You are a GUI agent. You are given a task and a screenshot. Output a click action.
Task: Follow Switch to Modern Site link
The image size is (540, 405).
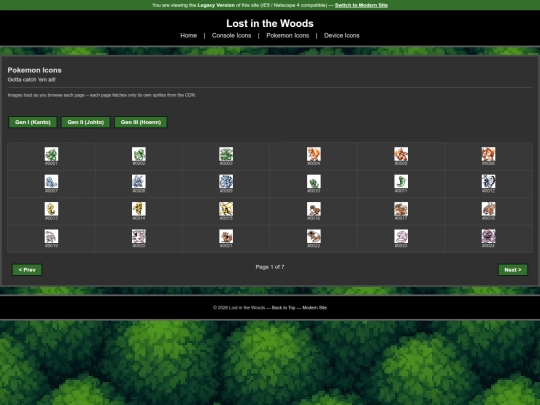tap(361, 5)
